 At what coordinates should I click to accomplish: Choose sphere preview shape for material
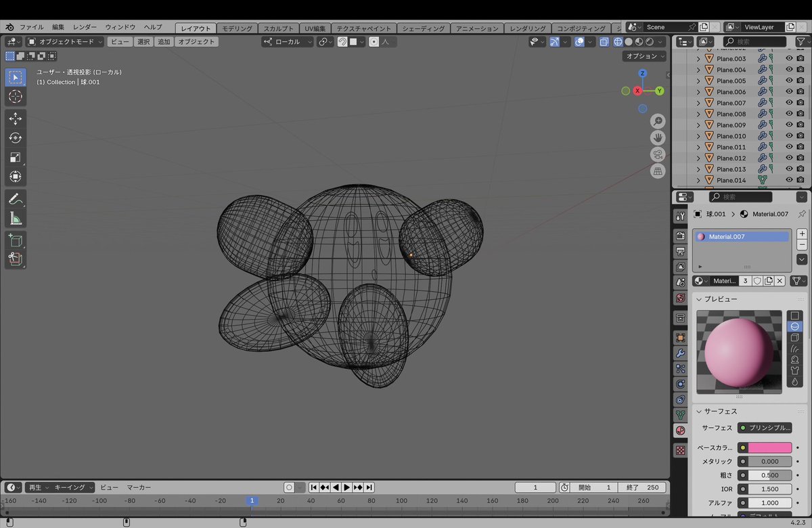795,326
